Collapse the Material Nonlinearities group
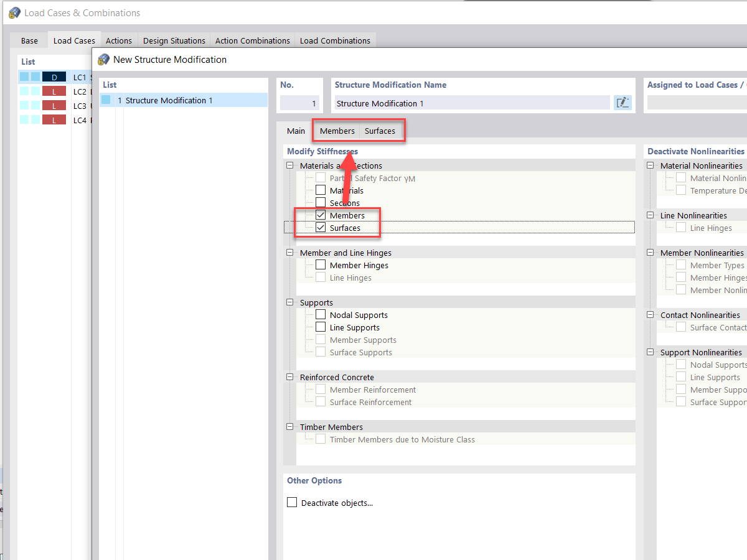 650,166
